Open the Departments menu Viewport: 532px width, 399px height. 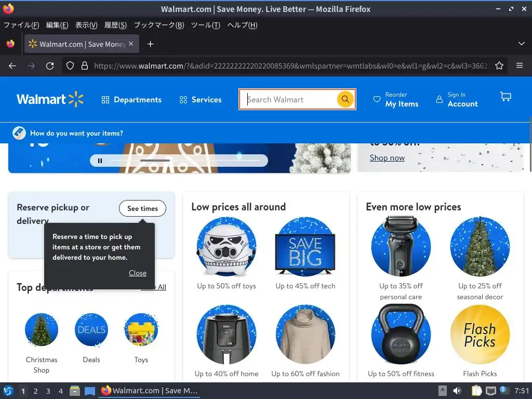pos(131,100)
